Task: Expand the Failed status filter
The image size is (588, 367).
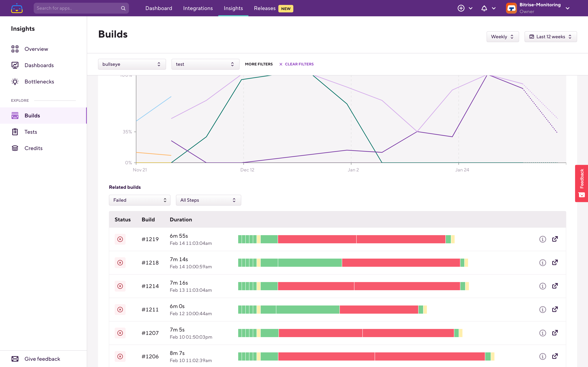Action: pyautogui.click(x=140, y=200)
